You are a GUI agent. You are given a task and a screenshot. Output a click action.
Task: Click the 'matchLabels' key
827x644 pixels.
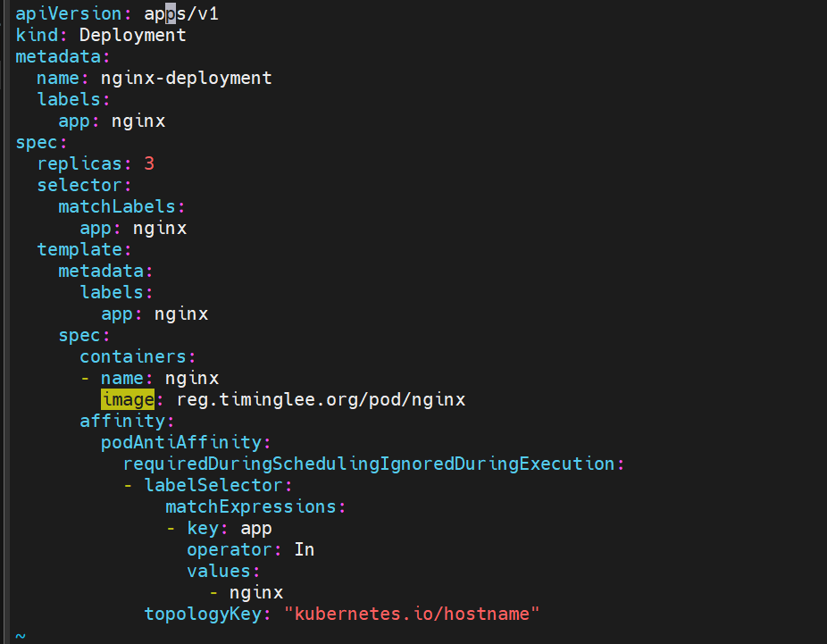point(117,206)
